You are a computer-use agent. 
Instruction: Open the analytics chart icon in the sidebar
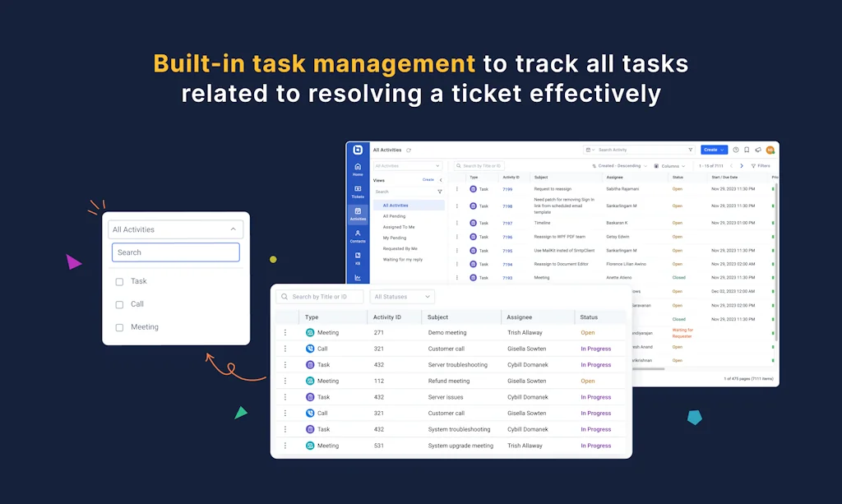(x=357, y=277)
